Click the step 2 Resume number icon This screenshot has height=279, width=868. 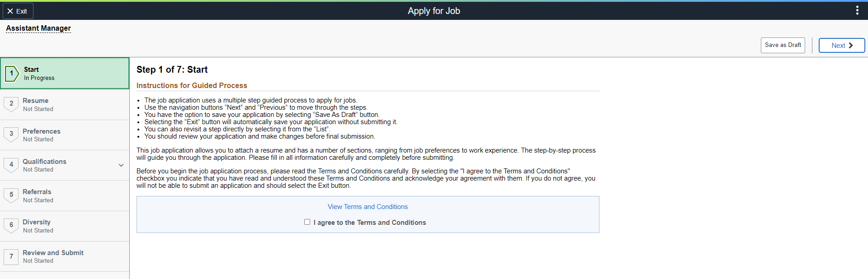[x=11, y=104]
